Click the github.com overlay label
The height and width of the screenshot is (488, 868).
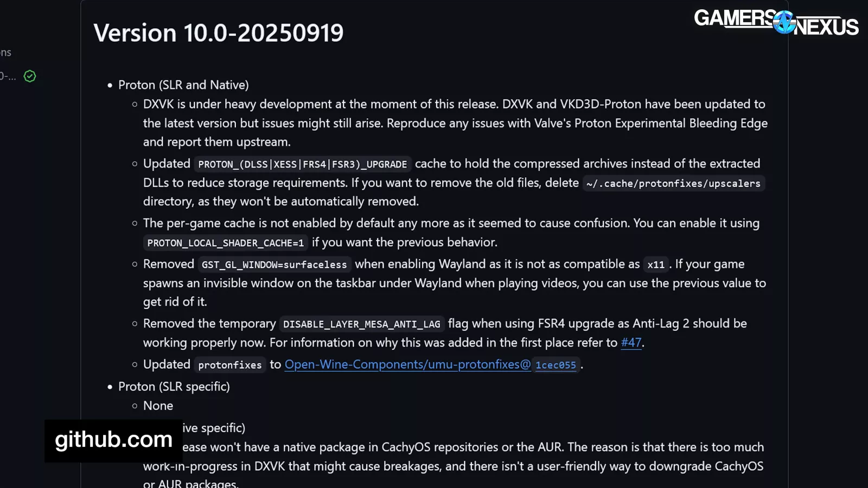pyautogui.click(x=113, y=440)
